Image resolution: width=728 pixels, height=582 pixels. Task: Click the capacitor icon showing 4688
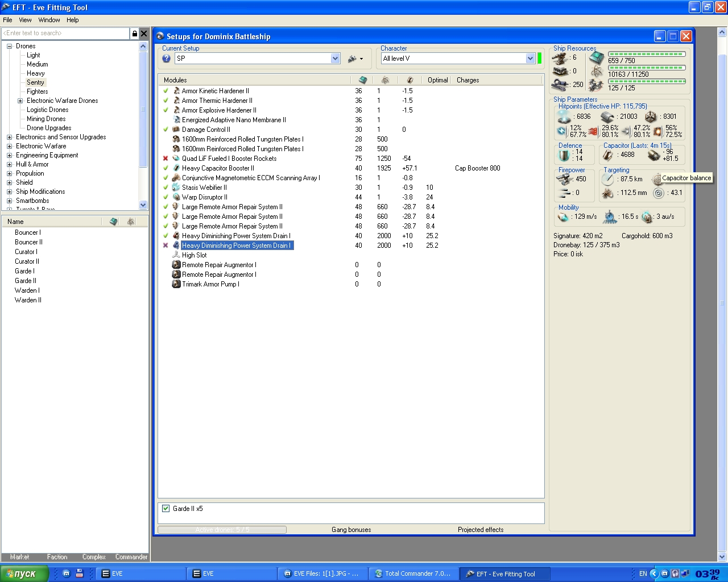[608, 155]
